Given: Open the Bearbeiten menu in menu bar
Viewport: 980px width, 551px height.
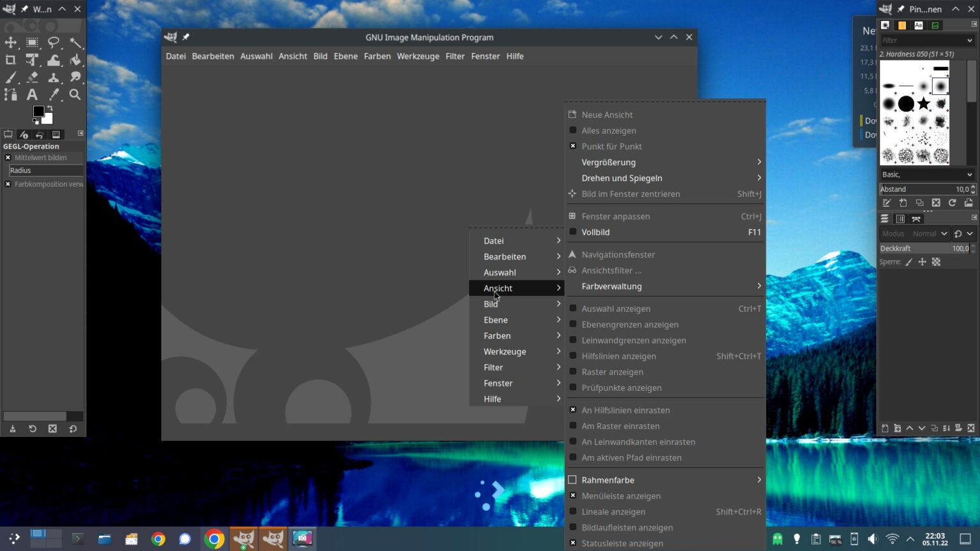Looking at the screenshot, I should coord(212,56).
